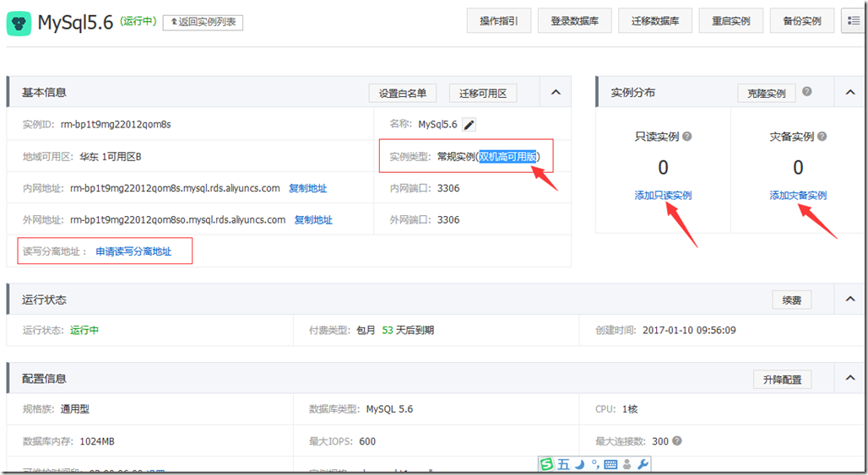Collapse the 实例分布 panel
Screen dimensions: 868x475
pyautogui.click(x=850, y=92)
